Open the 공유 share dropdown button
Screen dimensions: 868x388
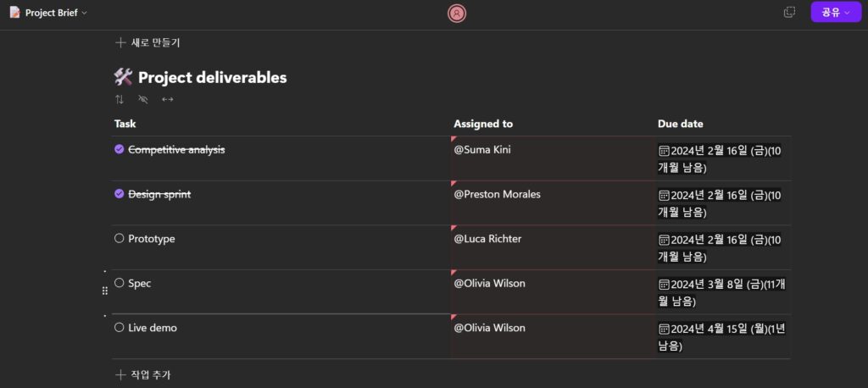click(x=835, y=12)
